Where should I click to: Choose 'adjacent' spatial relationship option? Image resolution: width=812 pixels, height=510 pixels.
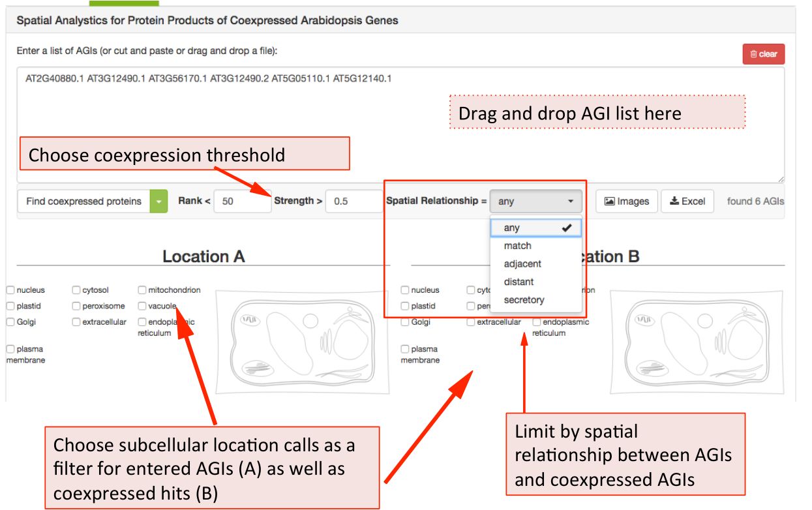522,264
